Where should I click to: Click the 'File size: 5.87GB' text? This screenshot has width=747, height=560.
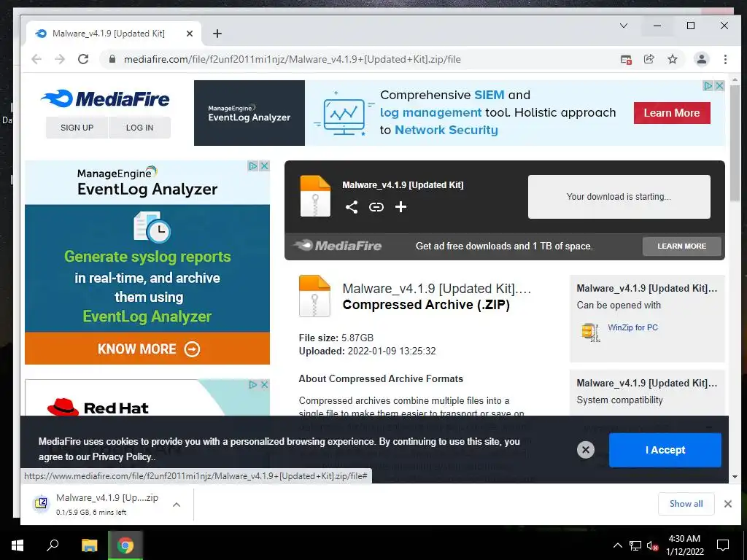(336, 338)
